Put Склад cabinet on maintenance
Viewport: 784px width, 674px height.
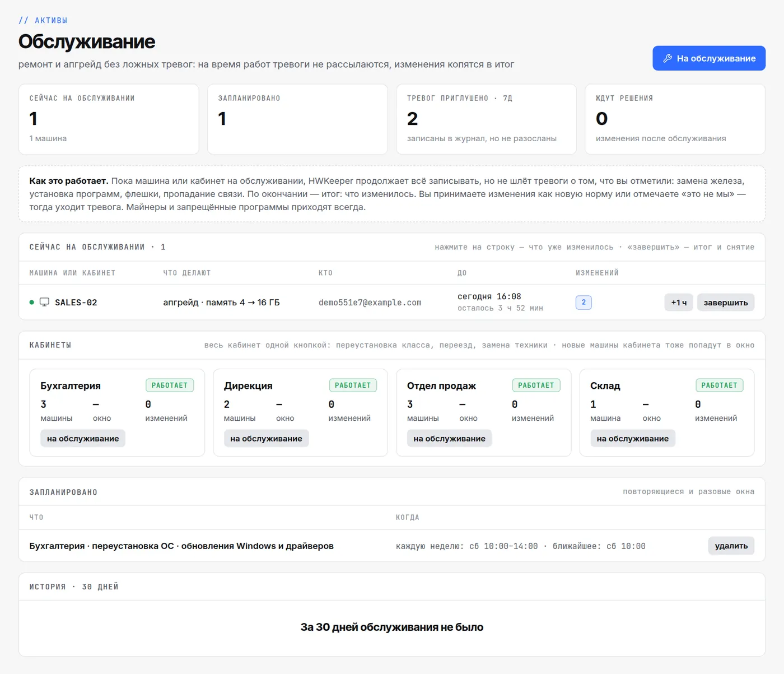coord(633,439)
